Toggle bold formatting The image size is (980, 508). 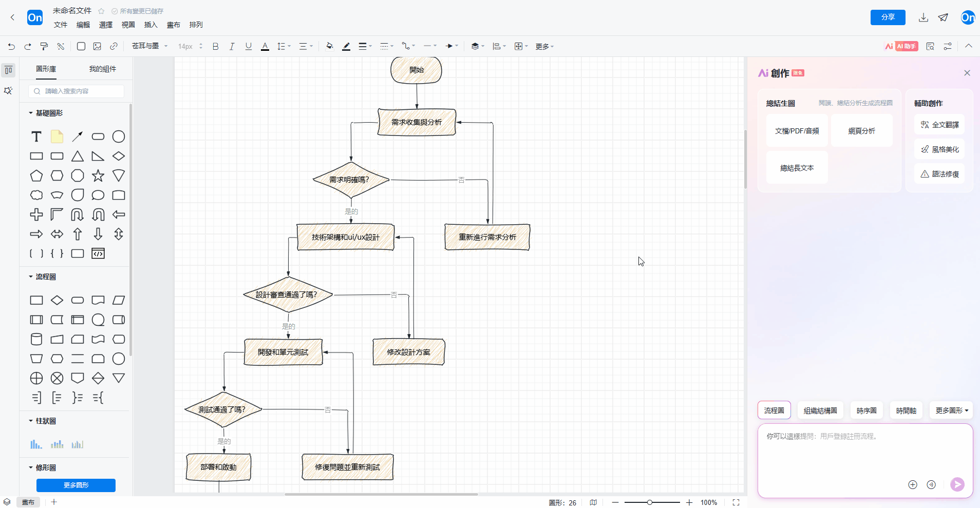[216, 46]
